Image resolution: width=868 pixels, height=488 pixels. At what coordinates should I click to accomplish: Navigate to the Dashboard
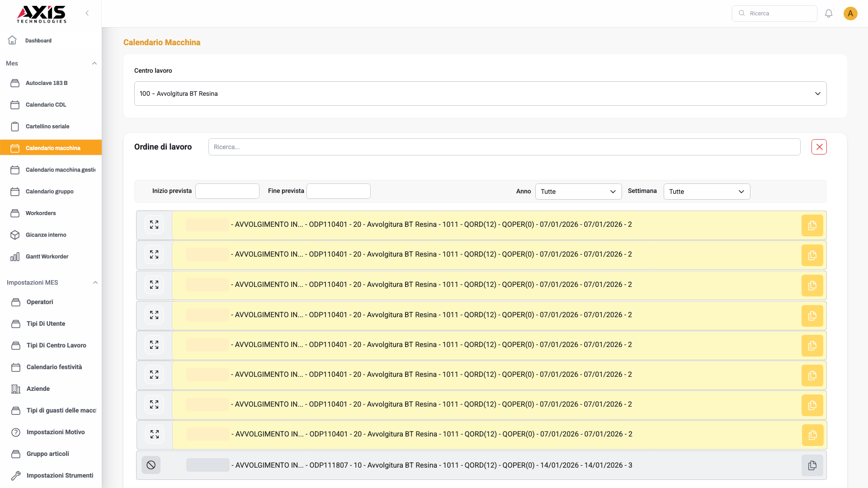38,41
